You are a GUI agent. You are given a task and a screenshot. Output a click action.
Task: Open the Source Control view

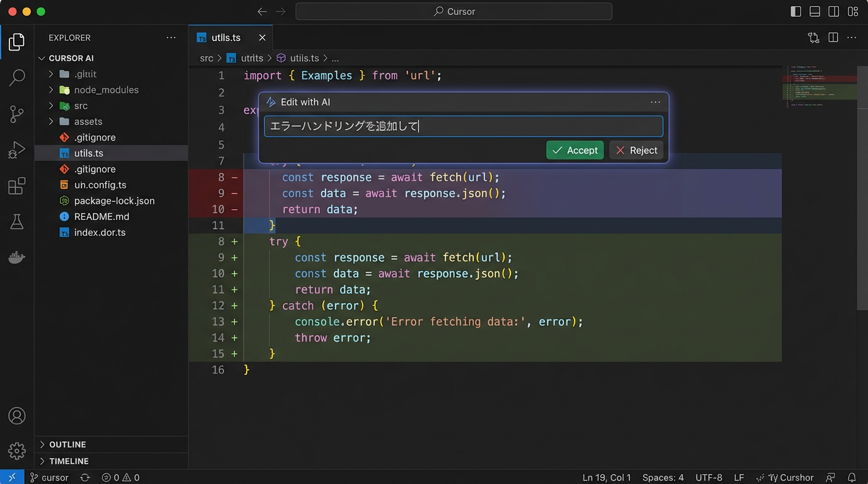point(17,114)
